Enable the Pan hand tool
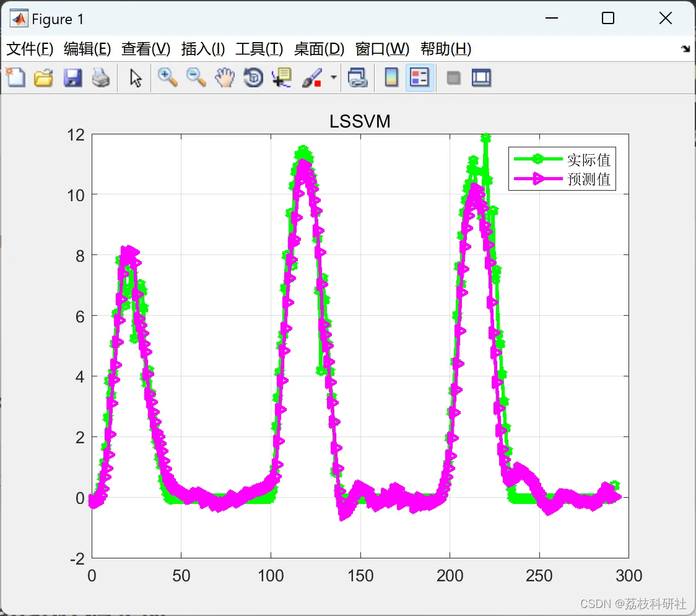The height and width of the screenshot is (616, 696). point(225,78)
